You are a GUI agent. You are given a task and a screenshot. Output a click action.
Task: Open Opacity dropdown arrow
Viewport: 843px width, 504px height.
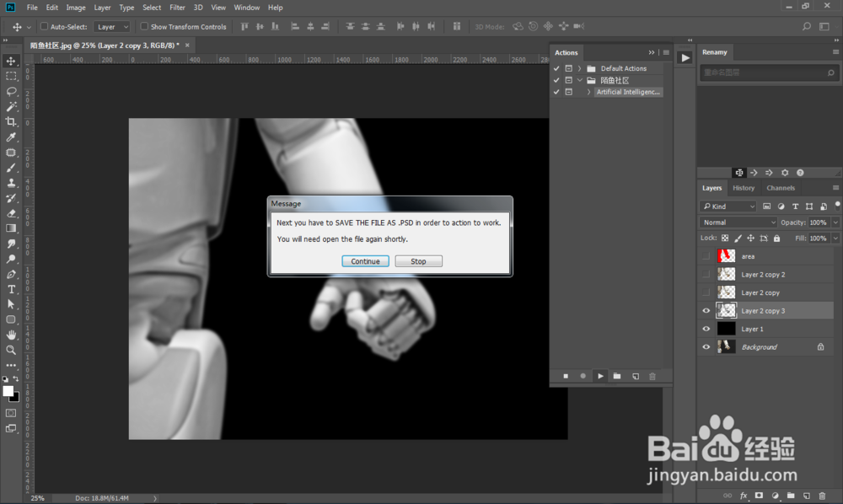tap(835, 223)
